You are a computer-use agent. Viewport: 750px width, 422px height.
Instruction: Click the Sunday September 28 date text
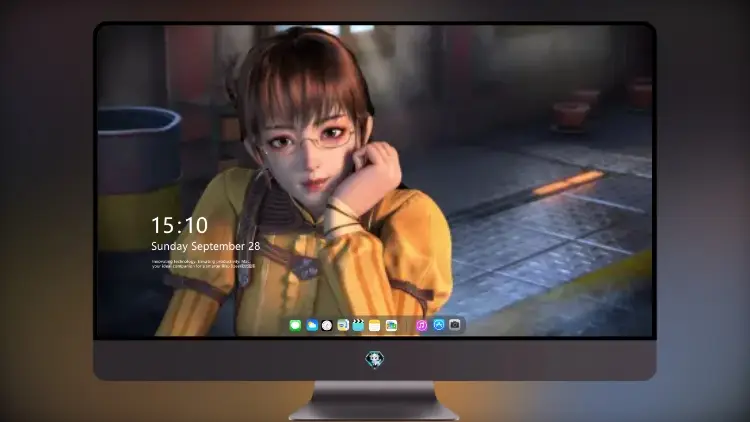point(206,246)
